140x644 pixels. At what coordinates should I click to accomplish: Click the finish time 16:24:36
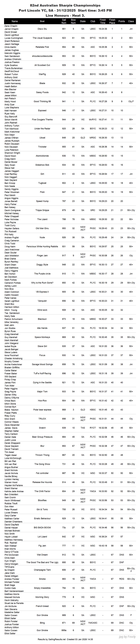pos(103,29)
